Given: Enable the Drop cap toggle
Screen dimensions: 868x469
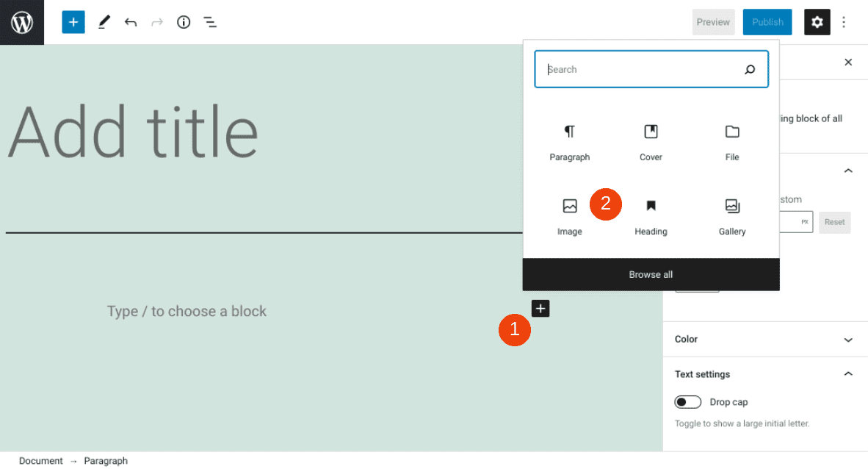Looking at the screenshot, I should [687, 402].
